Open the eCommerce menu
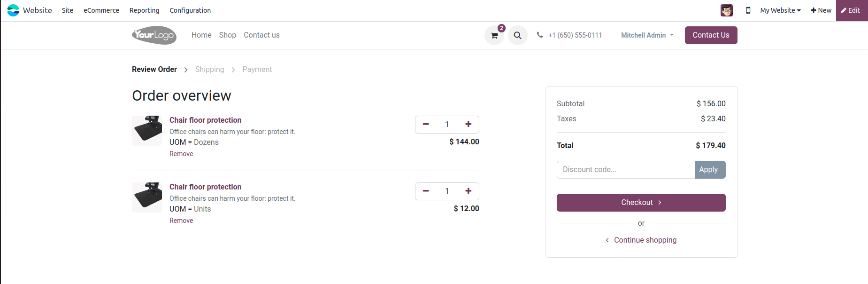This screenshot has width=868, height=284. point(101,10)
